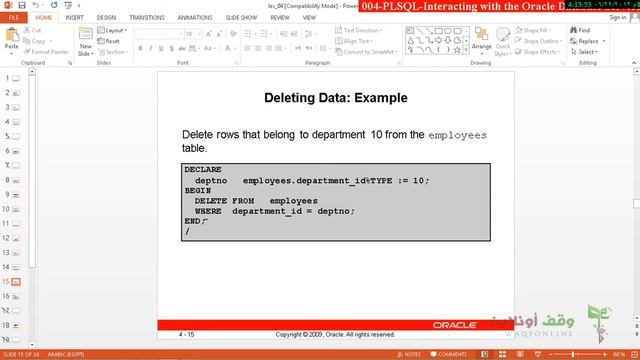Screen dimensions: 640x360
Task: Align text left
Action: pyautogui.click(x=247, y=49)
